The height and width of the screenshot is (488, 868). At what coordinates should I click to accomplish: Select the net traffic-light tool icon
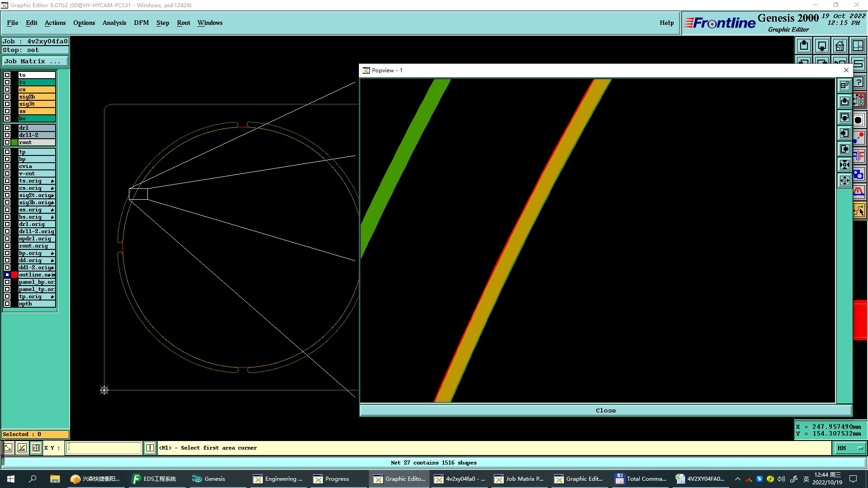859,100
